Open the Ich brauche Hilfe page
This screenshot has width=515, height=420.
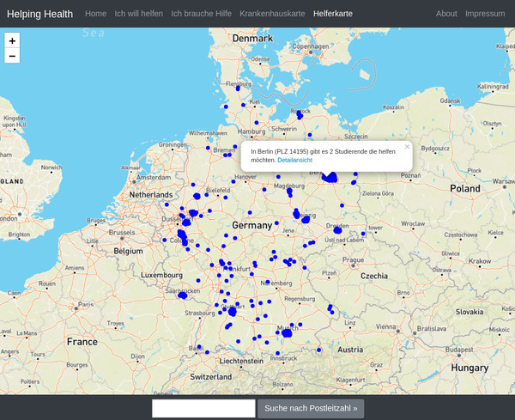click(x=201, y=14)
